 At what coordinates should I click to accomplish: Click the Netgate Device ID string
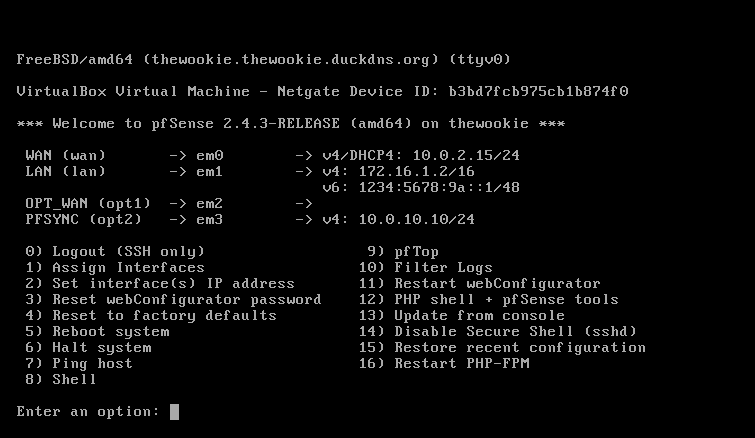click(538, 91)
